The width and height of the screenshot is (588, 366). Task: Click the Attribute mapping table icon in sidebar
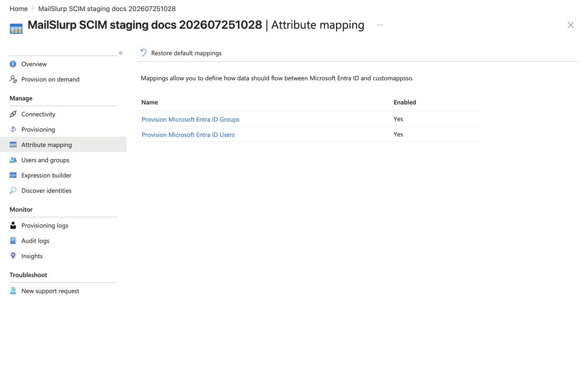[13, 145]
